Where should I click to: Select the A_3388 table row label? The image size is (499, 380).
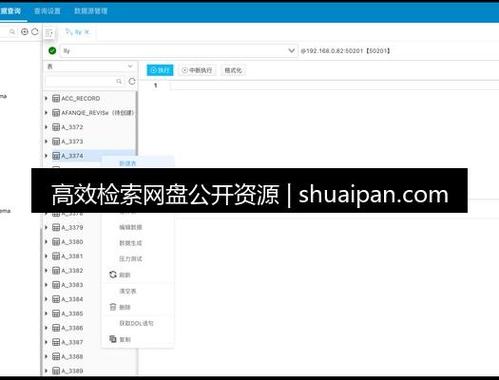(x=72, y=356)
